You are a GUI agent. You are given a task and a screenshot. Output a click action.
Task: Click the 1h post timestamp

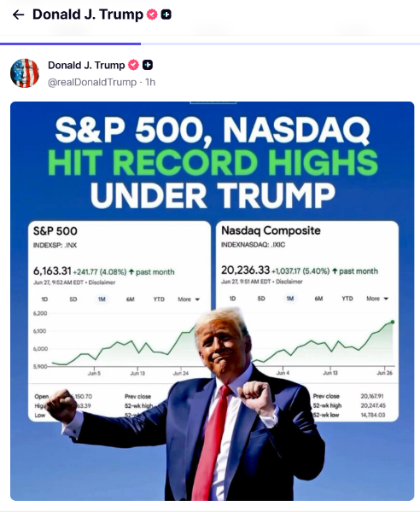pos(150,82)
